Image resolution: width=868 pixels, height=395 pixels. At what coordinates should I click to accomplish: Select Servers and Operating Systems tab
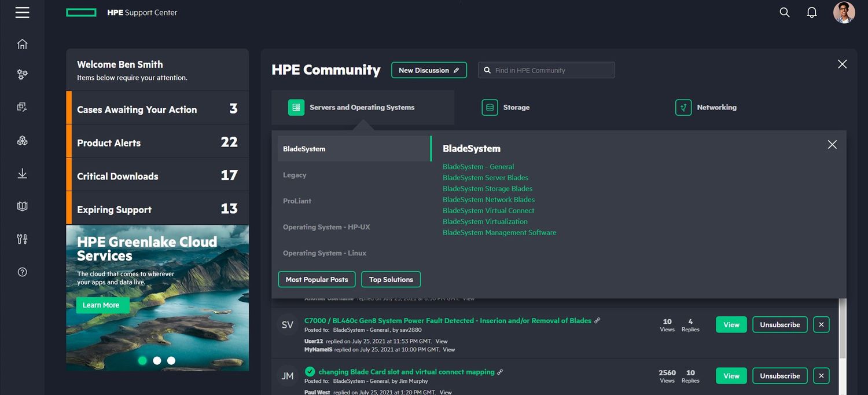363,107
